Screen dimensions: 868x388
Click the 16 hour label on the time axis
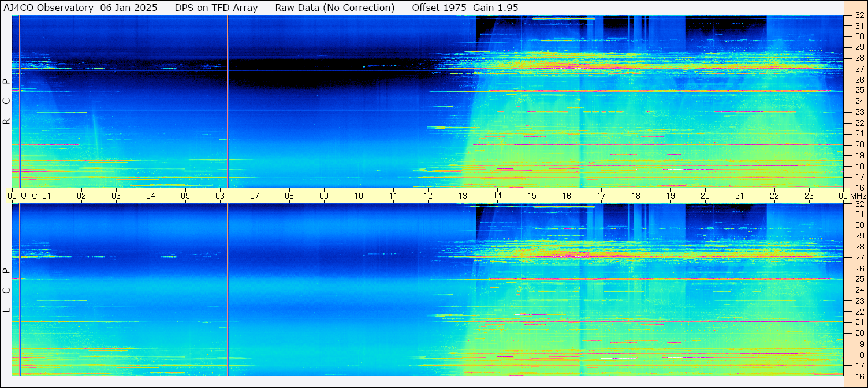(x=567, y=196)
